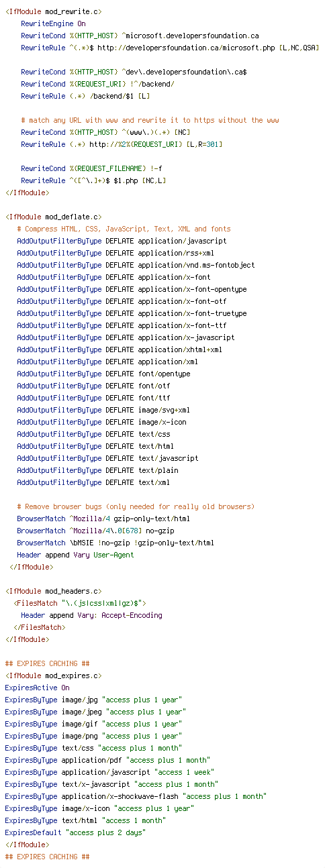
Task: Click the DEFLATE font/ttf line
Action: point(93,398)
